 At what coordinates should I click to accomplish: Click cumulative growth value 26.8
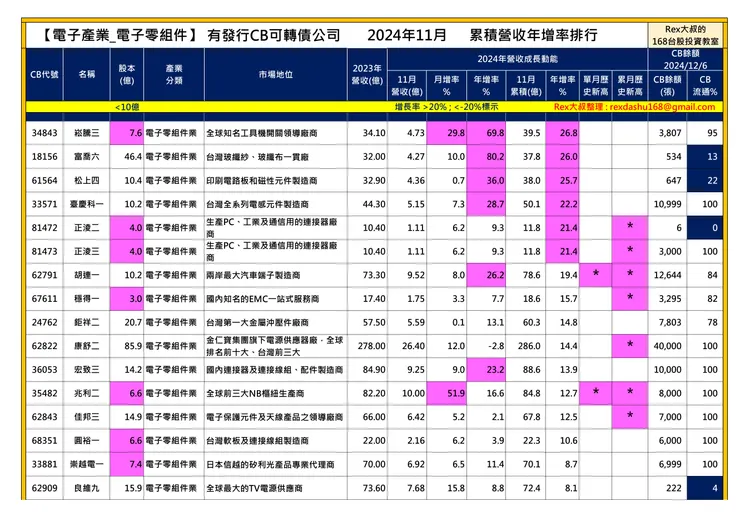tap(569, 133)
